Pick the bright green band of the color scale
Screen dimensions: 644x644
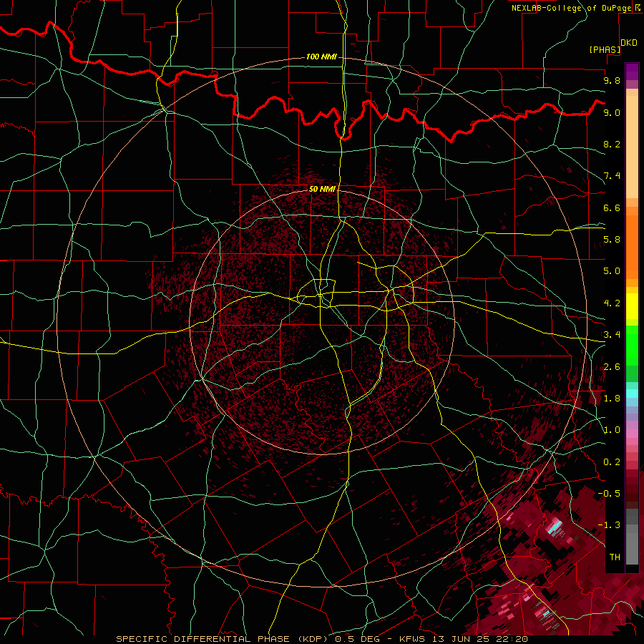coord(632,346)
